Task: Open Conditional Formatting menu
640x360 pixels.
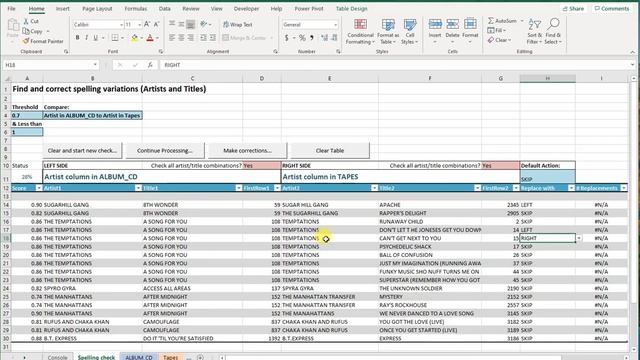Action: pyautogui.click(x=360, y=31)
